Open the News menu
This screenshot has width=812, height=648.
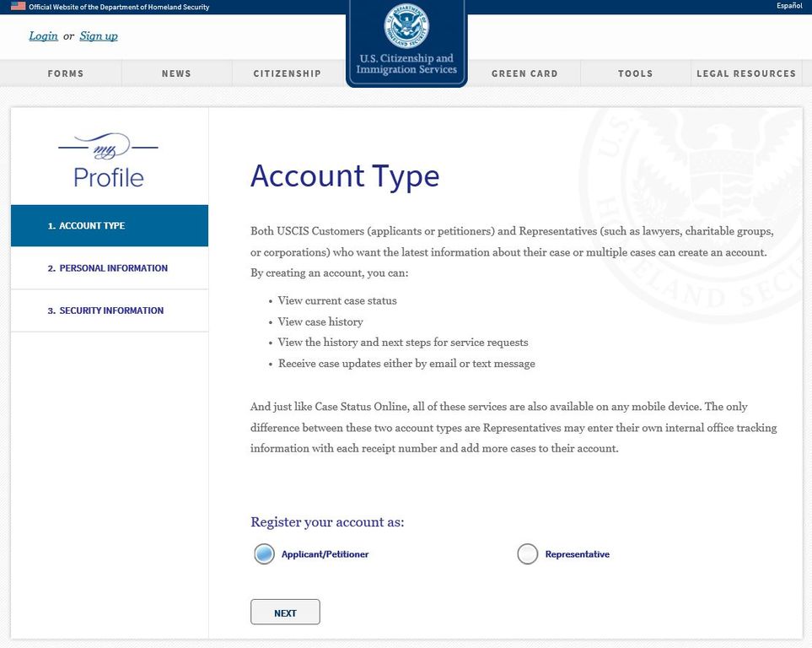176,73
